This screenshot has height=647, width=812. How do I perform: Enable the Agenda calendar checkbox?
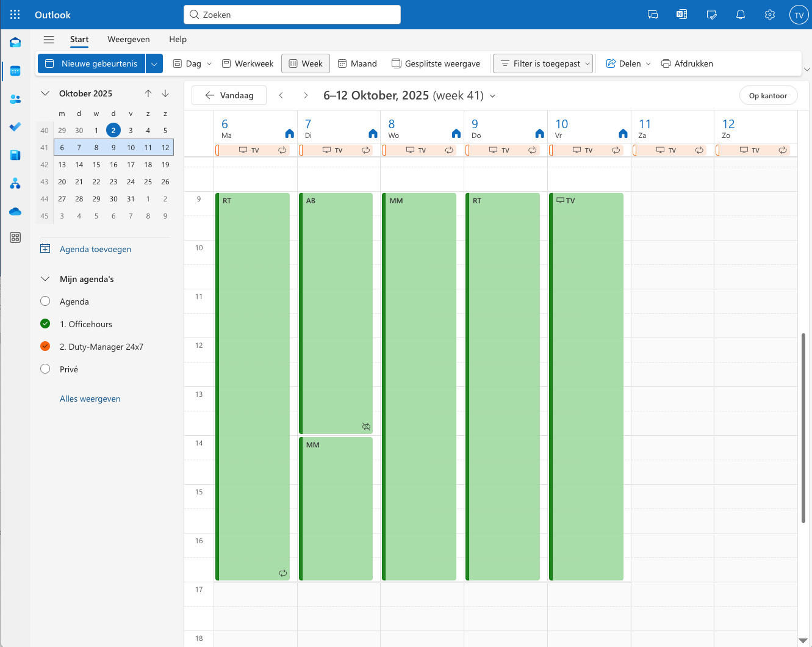click(45, 301)
